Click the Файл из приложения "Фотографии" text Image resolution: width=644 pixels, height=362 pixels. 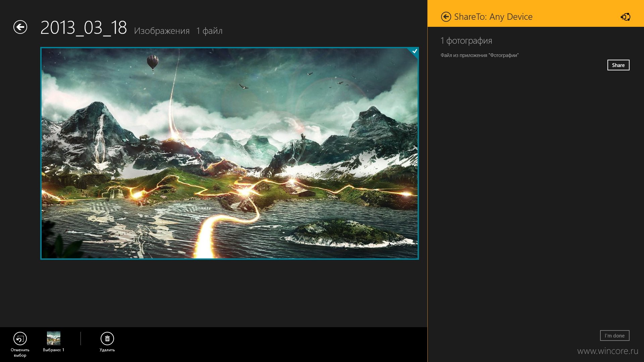tap(479, 55)
